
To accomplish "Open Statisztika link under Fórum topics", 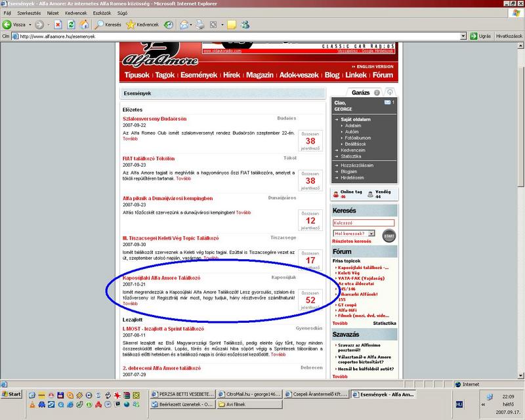I will pos(385,324).
